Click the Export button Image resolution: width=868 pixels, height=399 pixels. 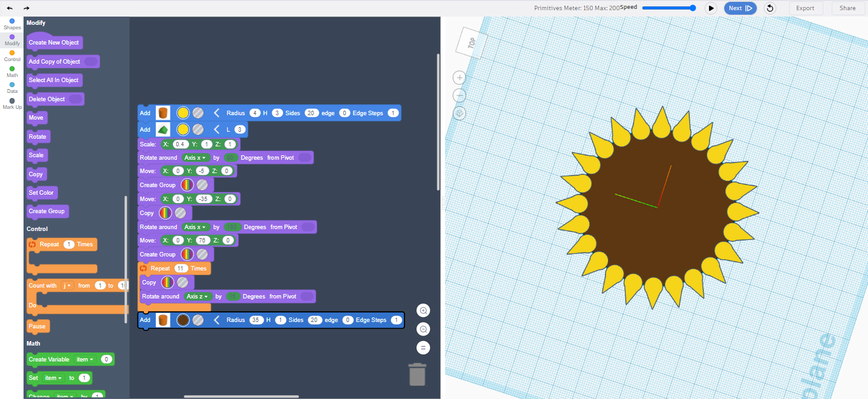tap(805, 8)
